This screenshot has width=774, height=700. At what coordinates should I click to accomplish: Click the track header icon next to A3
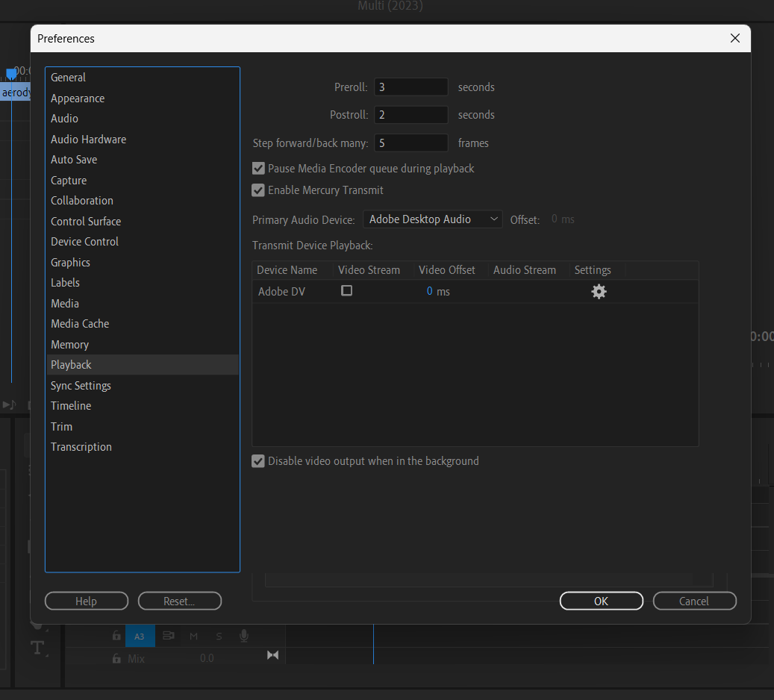click(168, 636)
